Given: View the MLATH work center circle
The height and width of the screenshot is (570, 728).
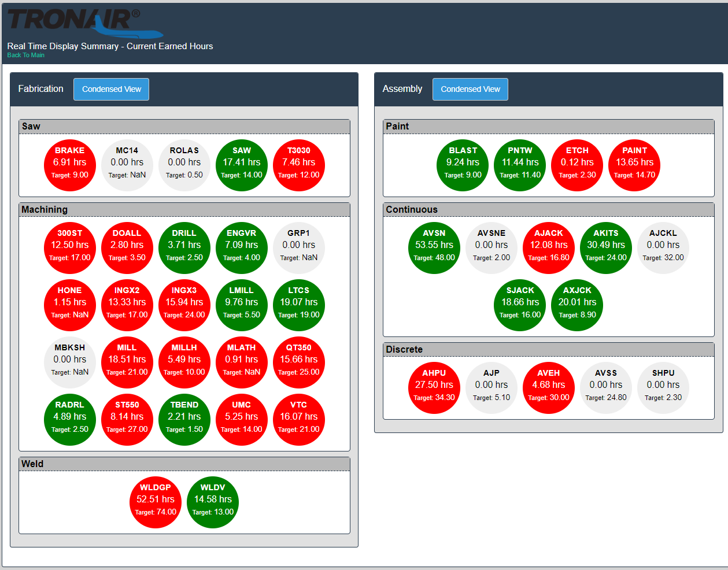Looking at the screenshot, I should (x=242, y=362).
